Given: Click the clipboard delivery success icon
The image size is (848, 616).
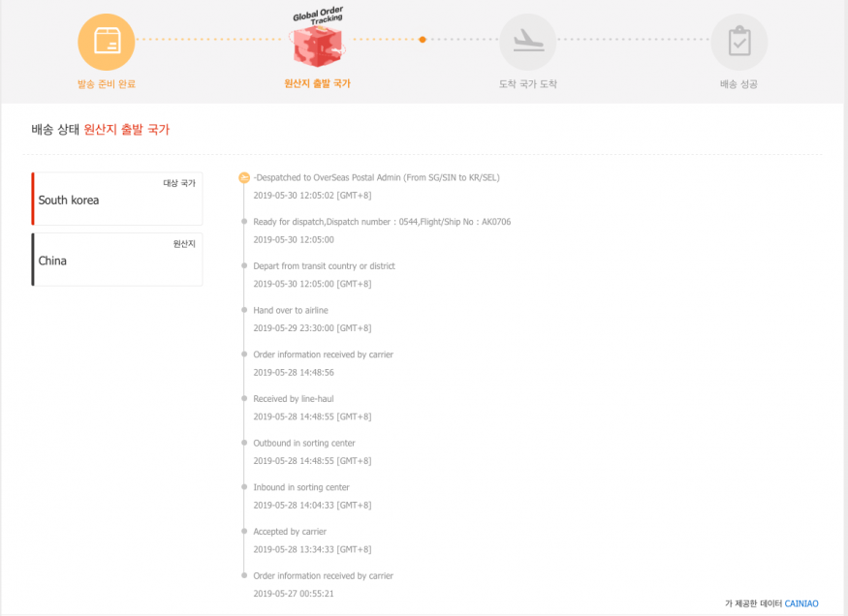Looking at the screenshot, I should 739,42.
